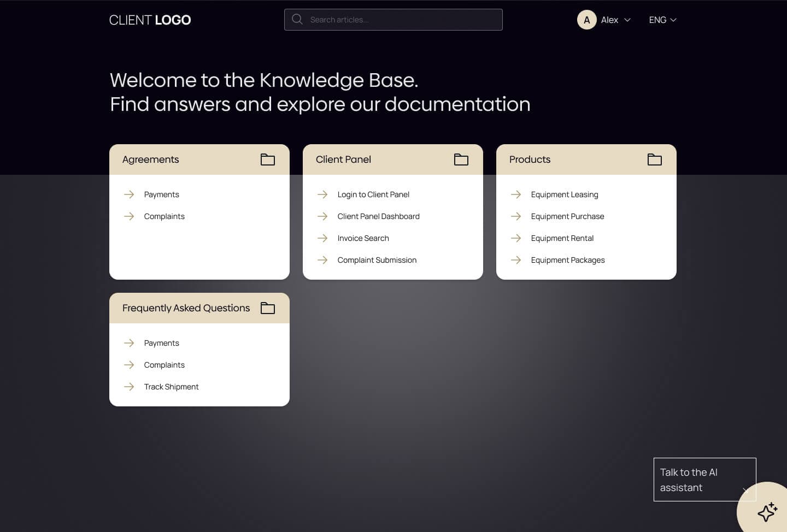Click the arrow icon beside Equipment Leasing
This screenshot has height=532, width=787.
(x=516, y=194)
